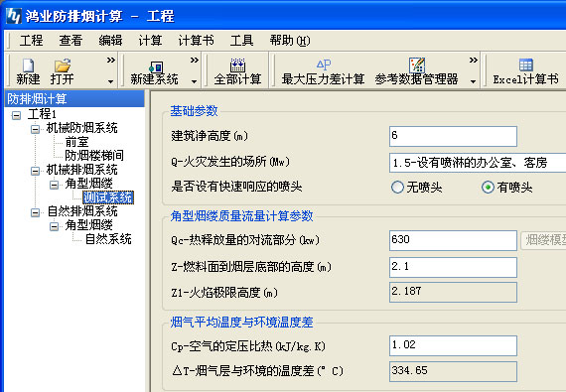Click 烟气平均温度与环境温度差 group title

tap(241, 322)
